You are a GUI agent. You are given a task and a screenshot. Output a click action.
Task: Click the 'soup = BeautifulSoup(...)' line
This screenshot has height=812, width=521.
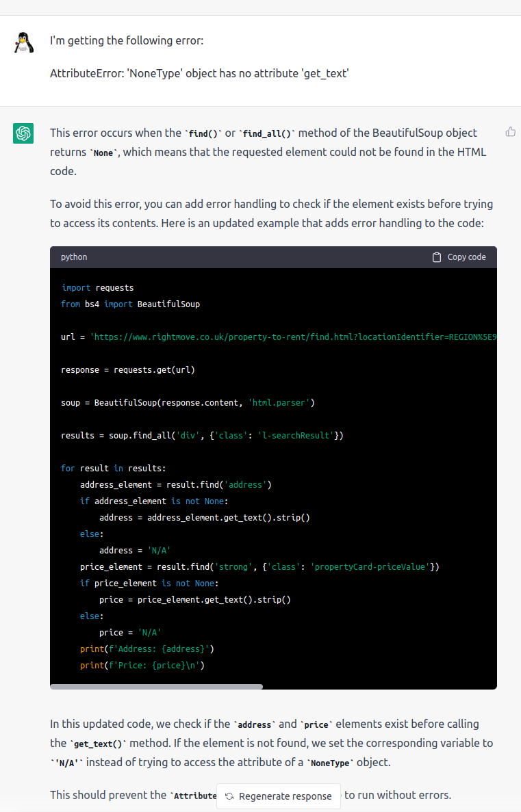188,403
